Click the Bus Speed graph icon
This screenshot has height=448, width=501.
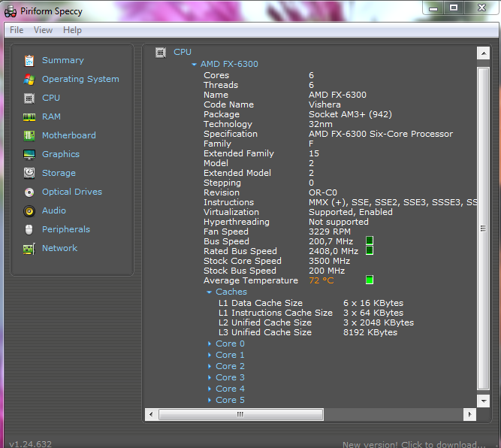tap(370, 241)
